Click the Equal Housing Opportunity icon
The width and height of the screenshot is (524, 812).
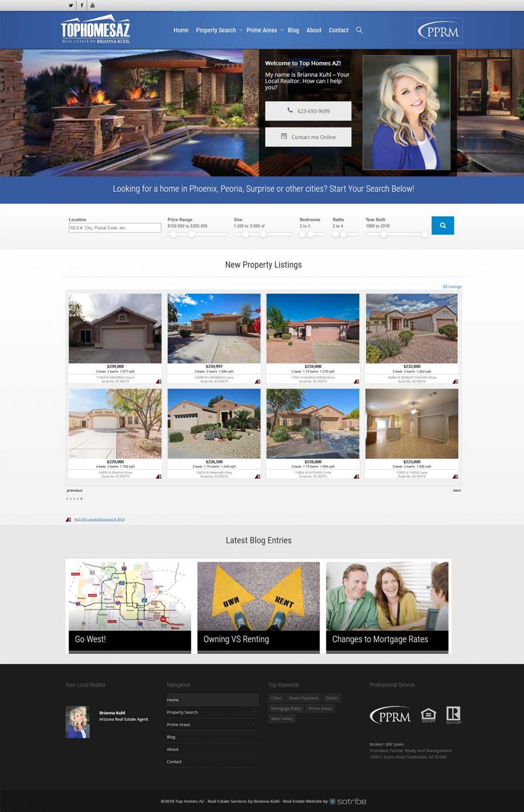pyautogui.click(x=428, y=715)
